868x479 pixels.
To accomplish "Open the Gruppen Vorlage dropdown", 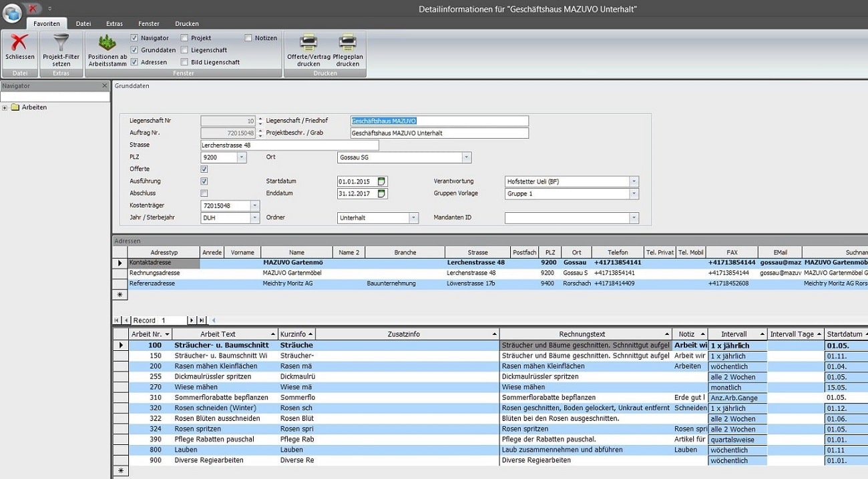I will click(634, 193).
